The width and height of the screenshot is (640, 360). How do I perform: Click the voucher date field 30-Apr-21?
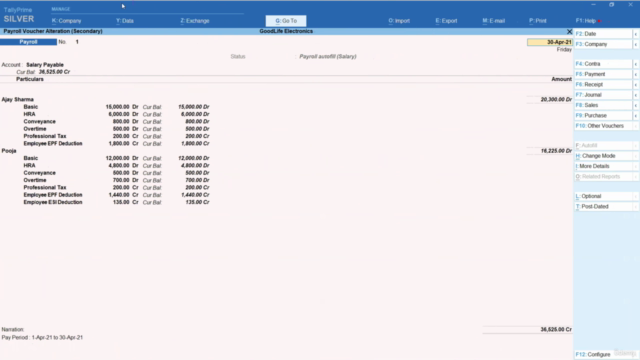point(549,42)
